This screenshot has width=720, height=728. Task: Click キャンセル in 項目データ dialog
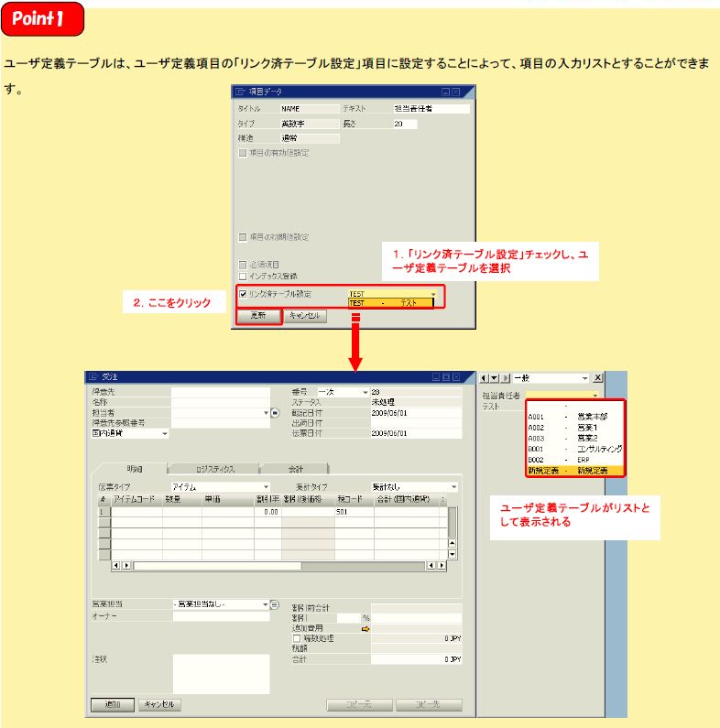[305, 316]
